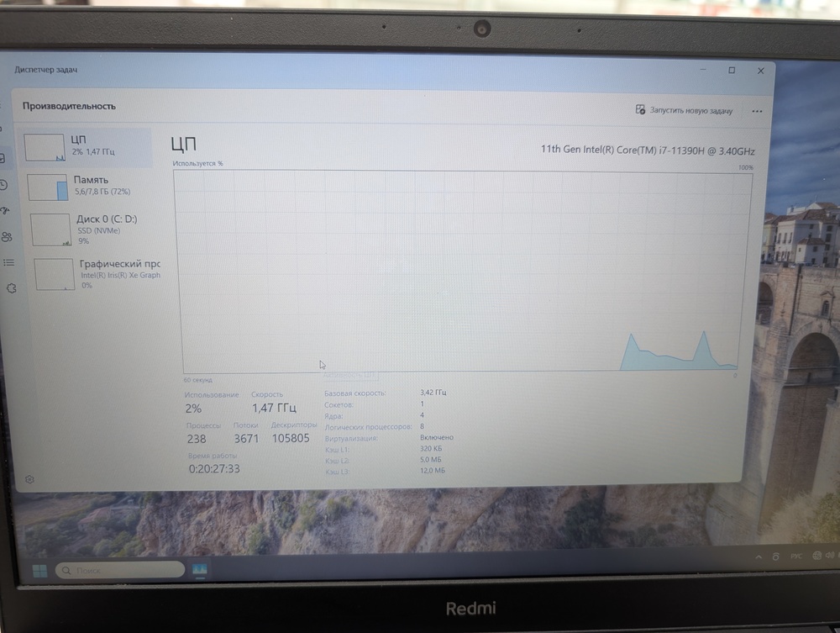
Task: Select the ЦП performance entry
Action: coord(87,147)
